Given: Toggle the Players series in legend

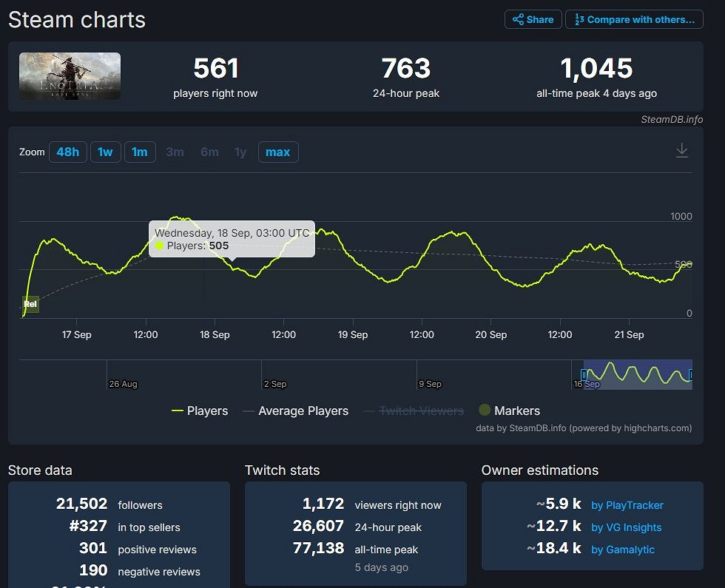Looking at the screenshot, I should tap(200, 411).
